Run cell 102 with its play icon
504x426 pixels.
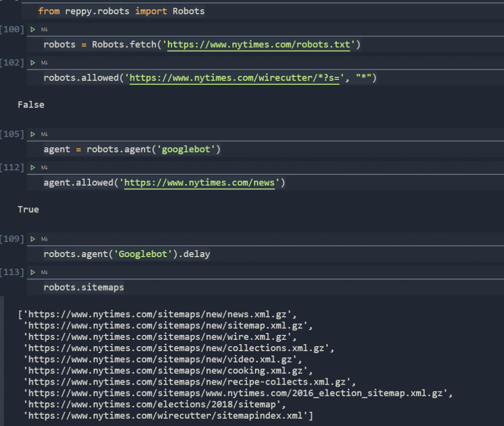coord(33,63)
